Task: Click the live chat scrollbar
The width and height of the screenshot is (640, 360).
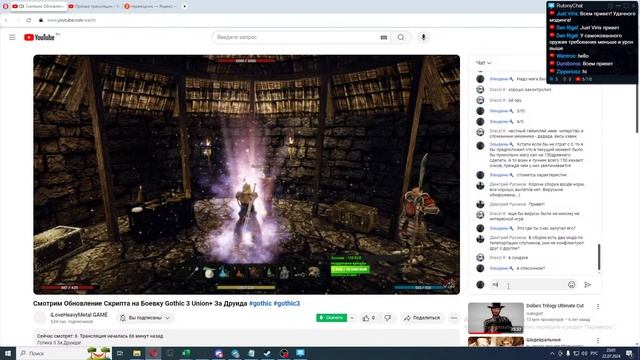Action: point(599,257)
